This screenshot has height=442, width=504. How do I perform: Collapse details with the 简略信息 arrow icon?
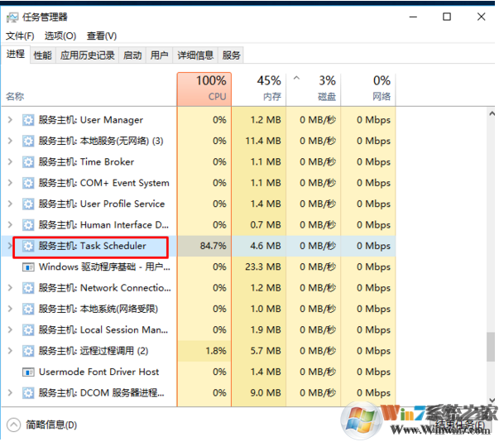[14, 425]
